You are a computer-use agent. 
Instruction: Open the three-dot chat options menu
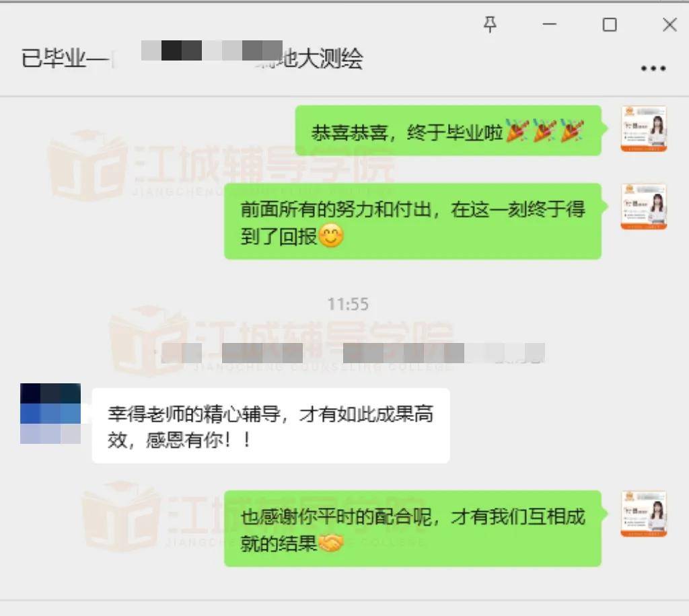coord(653,68)
